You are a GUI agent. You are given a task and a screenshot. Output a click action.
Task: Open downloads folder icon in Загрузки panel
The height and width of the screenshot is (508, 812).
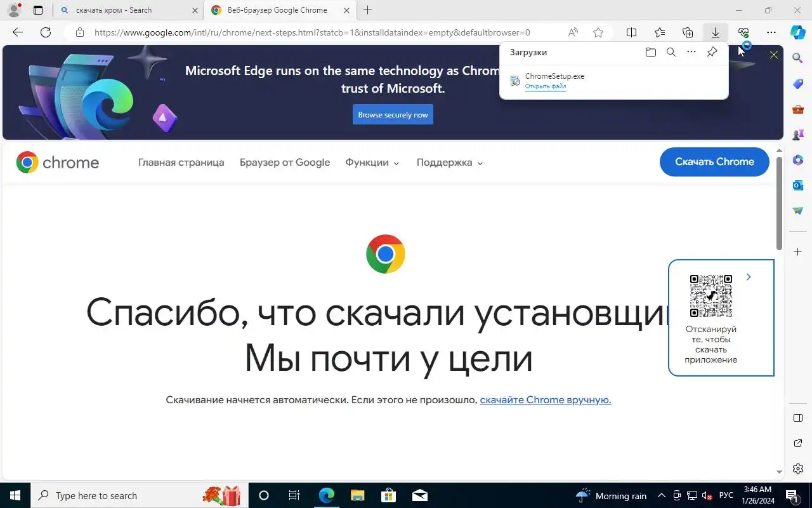pyautogui.click(x=650, y=52)
